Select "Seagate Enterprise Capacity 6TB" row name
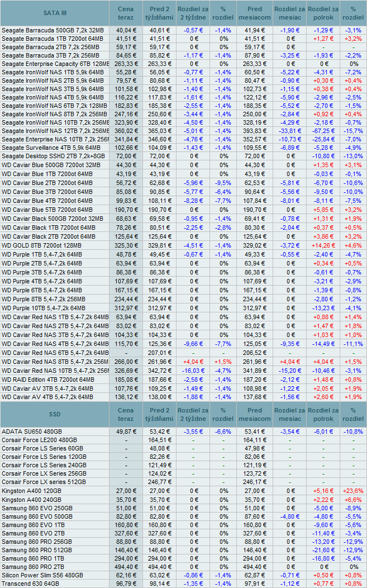The height and width of the screenshot is (588, 367). pos(55,64)
